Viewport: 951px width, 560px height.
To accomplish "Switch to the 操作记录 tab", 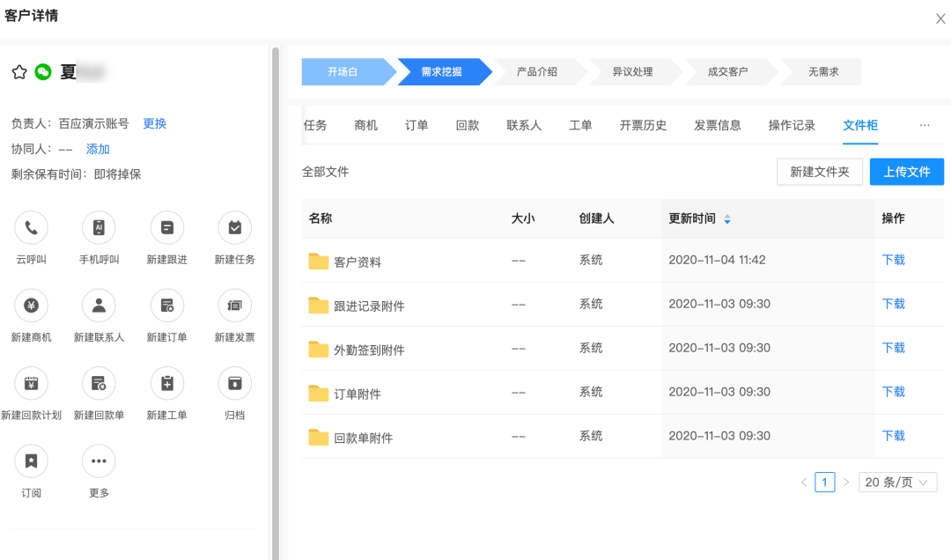I will [792, 125].
